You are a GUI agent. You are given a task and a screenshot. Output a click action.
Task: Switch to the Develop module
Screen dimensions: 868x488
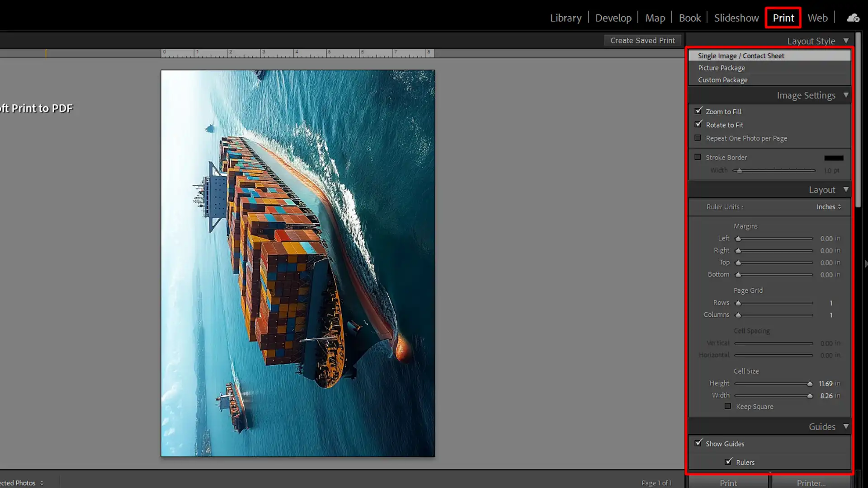[x=613, y=18]
